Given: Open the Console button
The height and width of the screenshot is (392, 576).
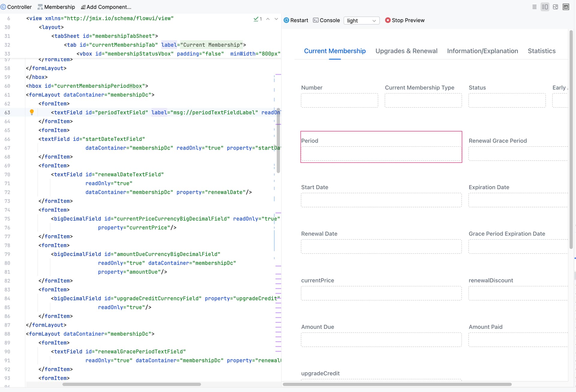Looking at the screenshot, I should 326,20.
